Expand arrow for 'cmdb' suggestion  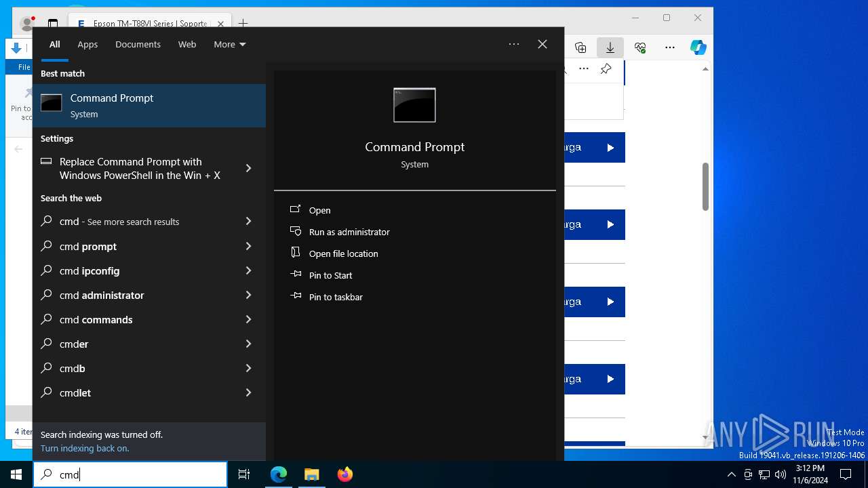248,367
